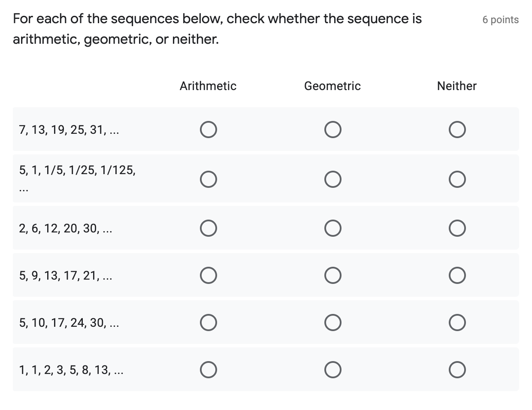Check Arithmetic for 5, 9, 13, 17, 21
532x410 pixels.
pos(208,275)
